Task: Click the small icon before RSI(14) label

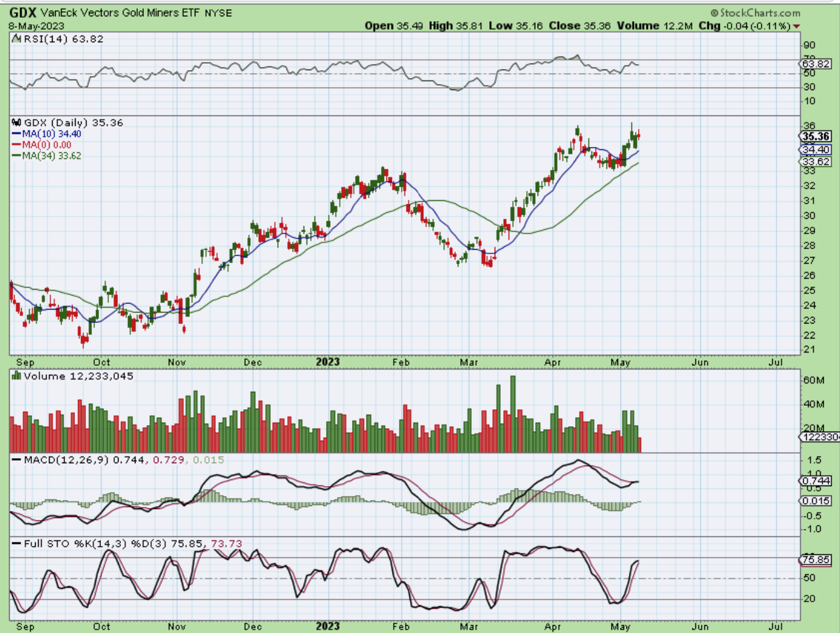Action: pos(16,39)
